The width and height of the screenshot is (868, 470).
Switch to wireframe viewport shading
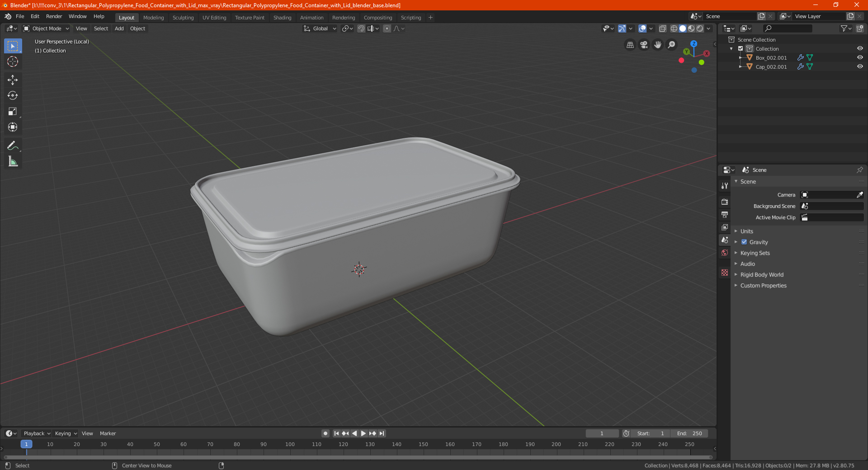tap(674, 28)
